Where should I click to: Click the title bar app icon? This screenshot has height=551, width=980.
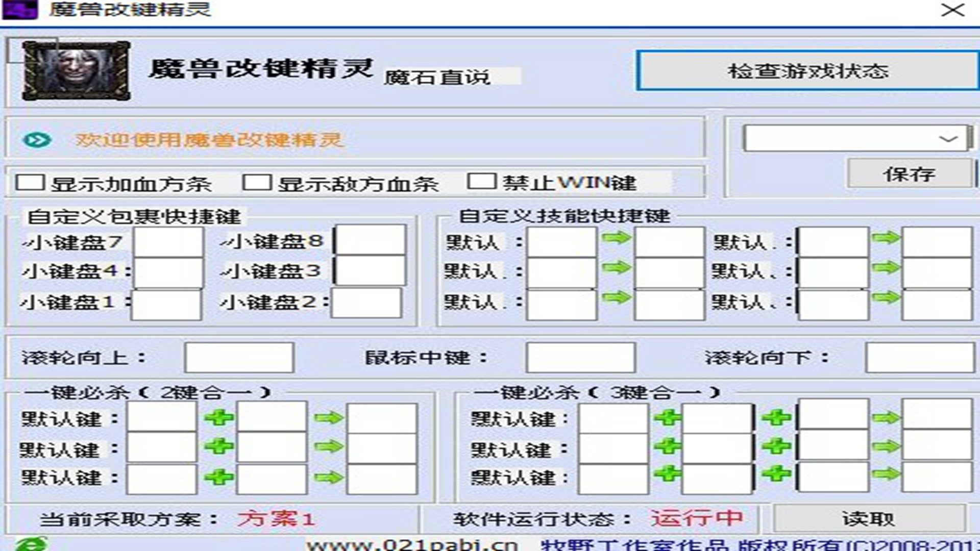[x=19, y=9]
